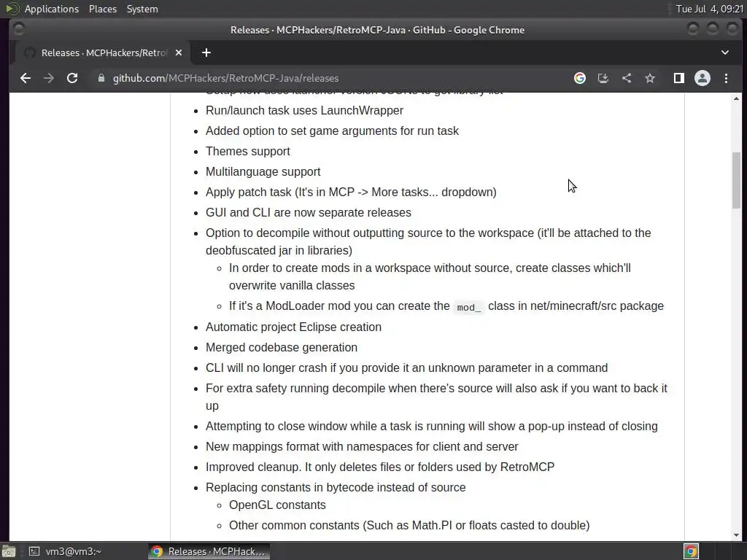Open the Chrome profile avatar menu
747x560 pixels.
703,78
